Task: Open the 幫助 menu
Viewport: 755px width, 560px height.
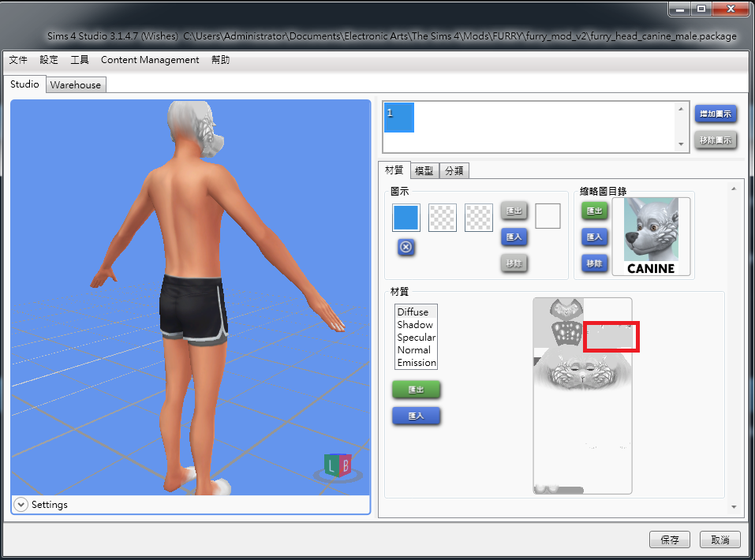Action: pyautogui.click(x=220, y=60)
